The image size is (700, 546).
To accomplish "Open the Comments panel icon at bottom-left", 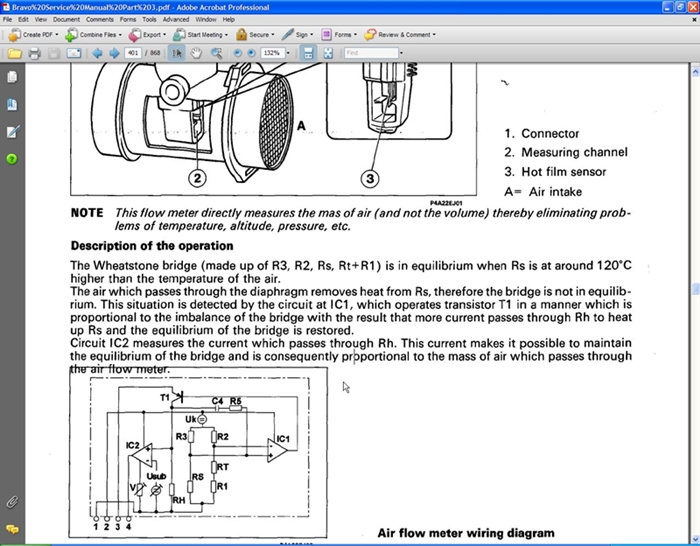I will click(11, 528).
